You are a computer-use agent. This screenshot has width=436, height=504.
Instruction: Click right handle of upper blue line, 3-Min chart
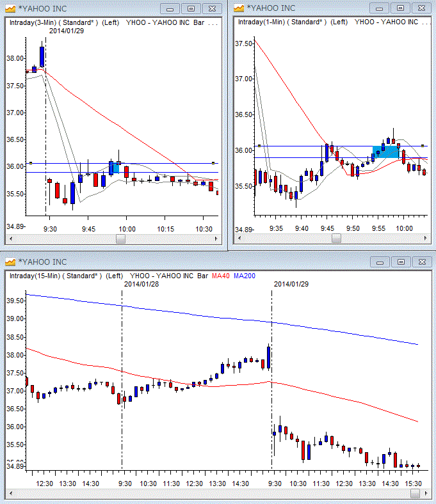(x=213, y=163)
